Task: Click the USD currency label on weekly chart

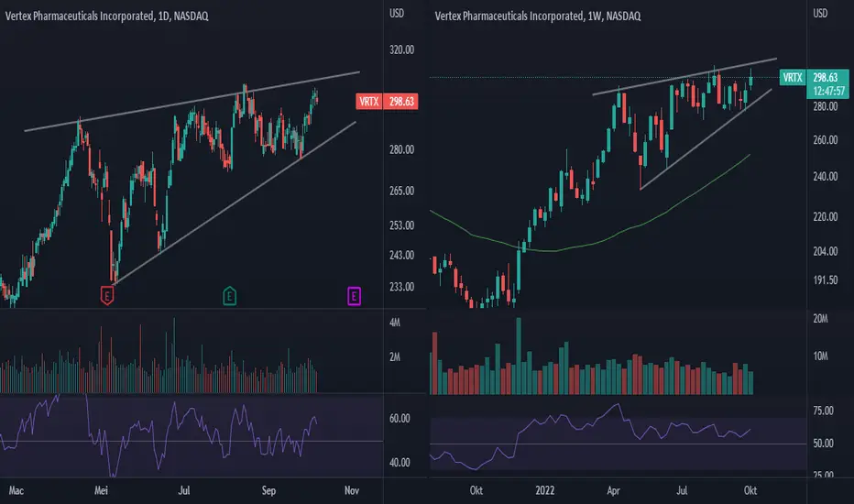Action: (820, 13)
